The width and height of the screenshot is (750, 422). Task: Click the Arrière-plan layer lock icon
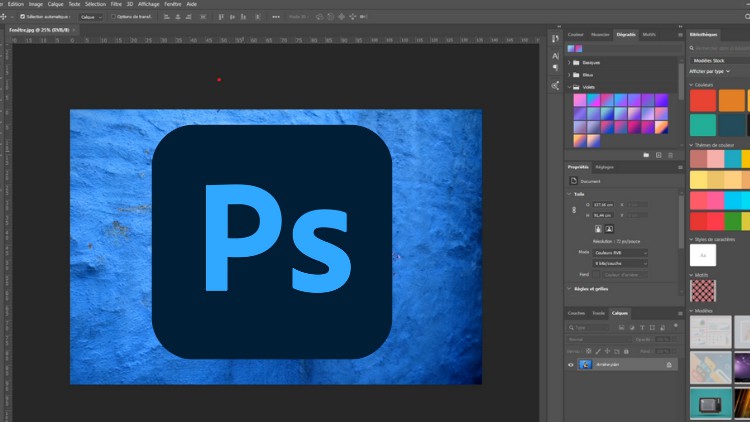[x=669, y=365]
